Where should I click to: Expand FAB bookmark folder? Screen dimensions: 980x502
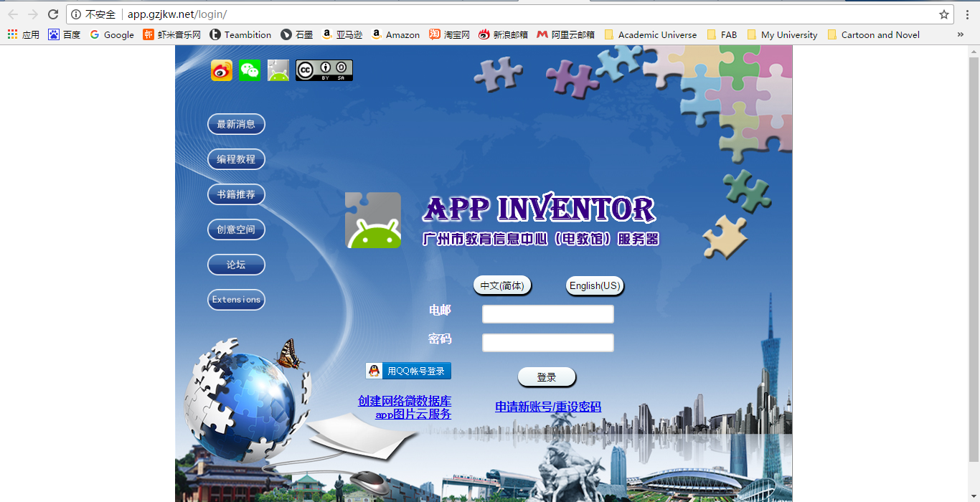click(722, 34)
